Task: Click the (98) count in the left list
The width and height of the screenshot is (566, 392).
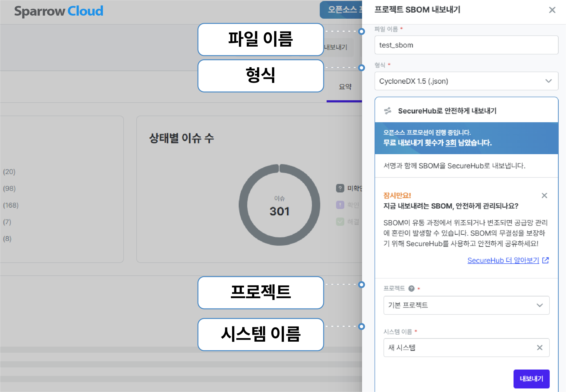Action: 9,188
